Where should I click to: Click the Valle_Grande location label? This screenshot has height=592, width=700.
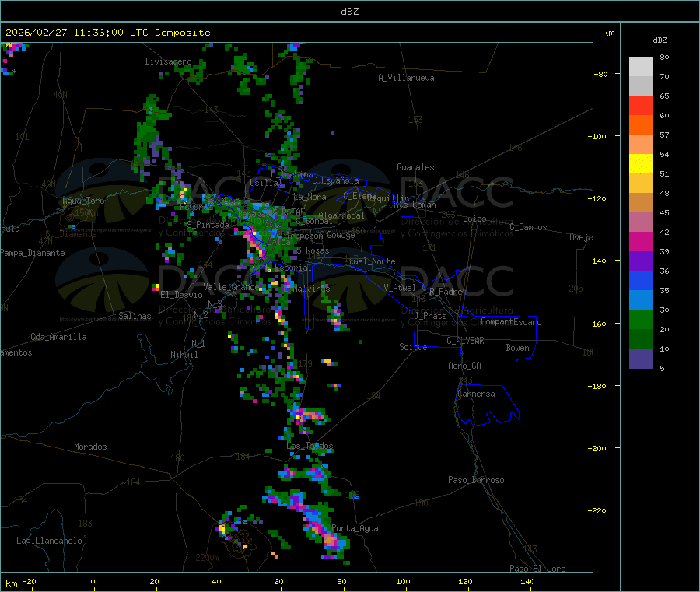231,287
